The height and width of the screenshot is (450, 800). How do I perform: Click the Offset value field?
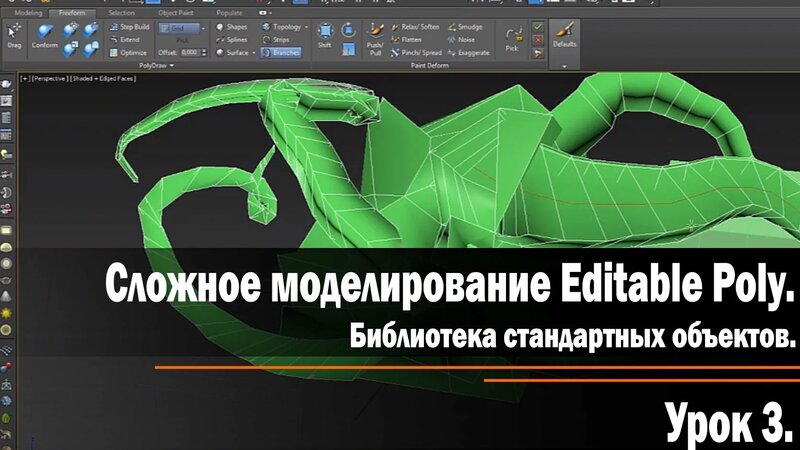(190, 53)
